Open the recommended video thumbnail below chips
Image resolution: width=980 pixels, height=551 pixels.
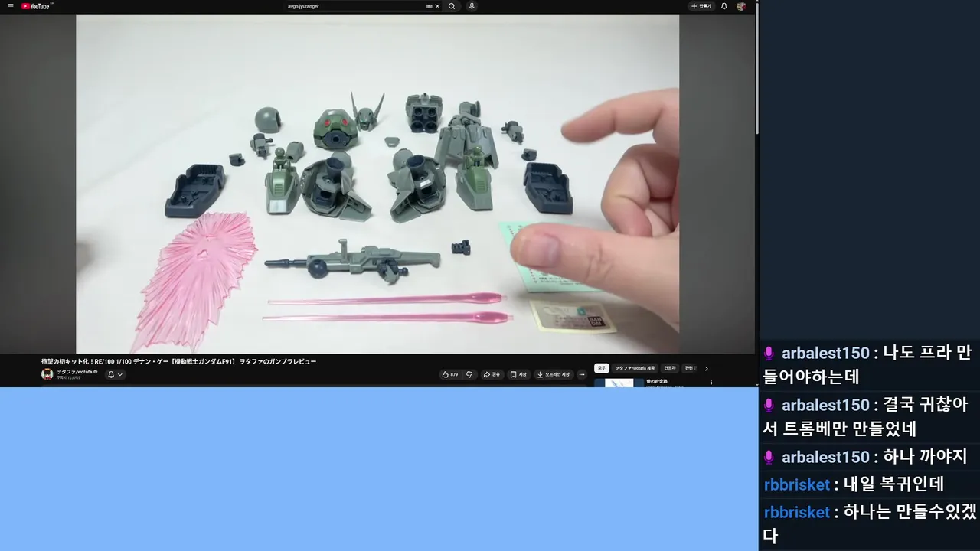tap(619, 383)
